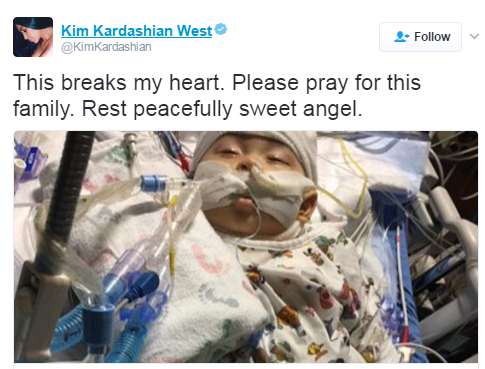Click the tweet text starting 'This breaks my heart'
Image resolution: width=485 pixels, height=369 pixels.
tap(217, 96)
